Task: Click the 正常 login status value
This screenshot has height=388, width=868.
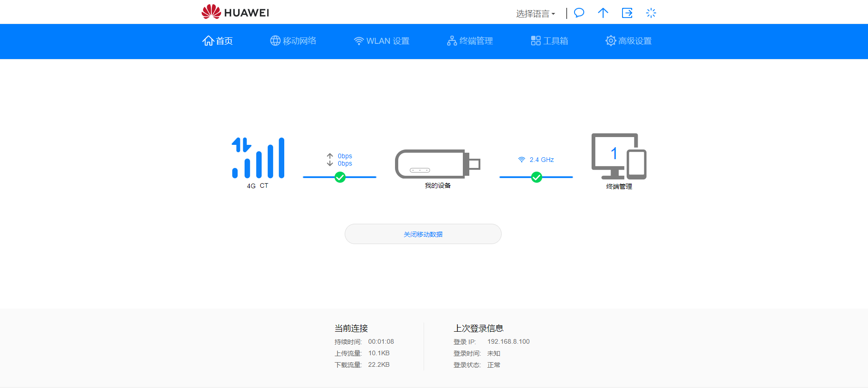Action: (x=494, y=365)
